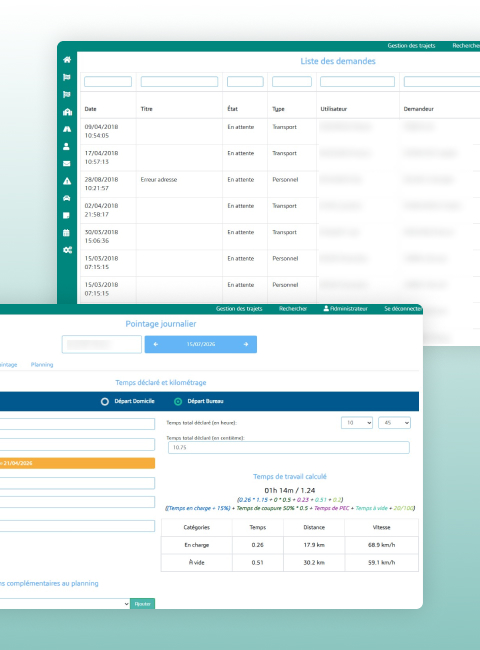Click the Demandeur column header
480x650 pixels.
tap(419, 109)
